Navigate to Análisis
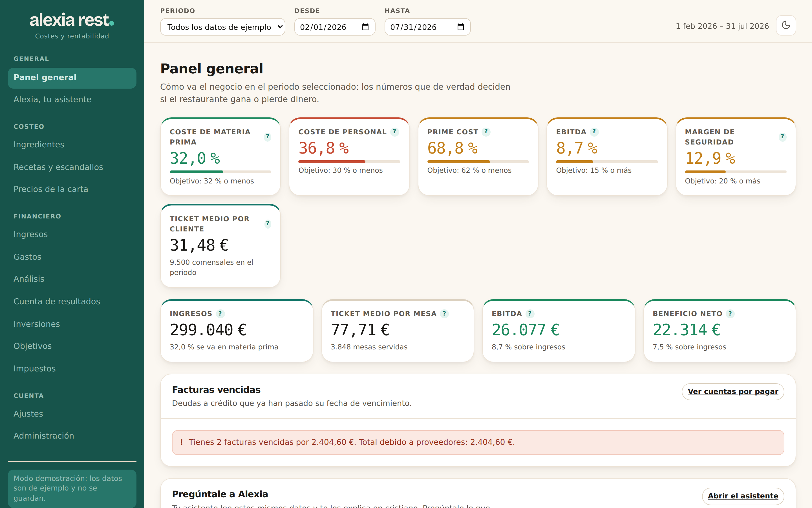Viewport: 812px width, 508px height. [x=72, y=279]
